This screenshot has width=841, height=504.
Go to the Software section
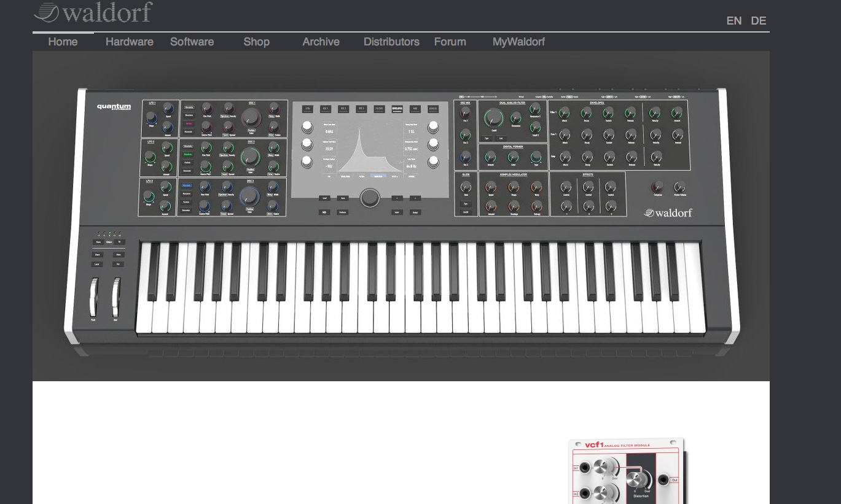coord(192,42)
